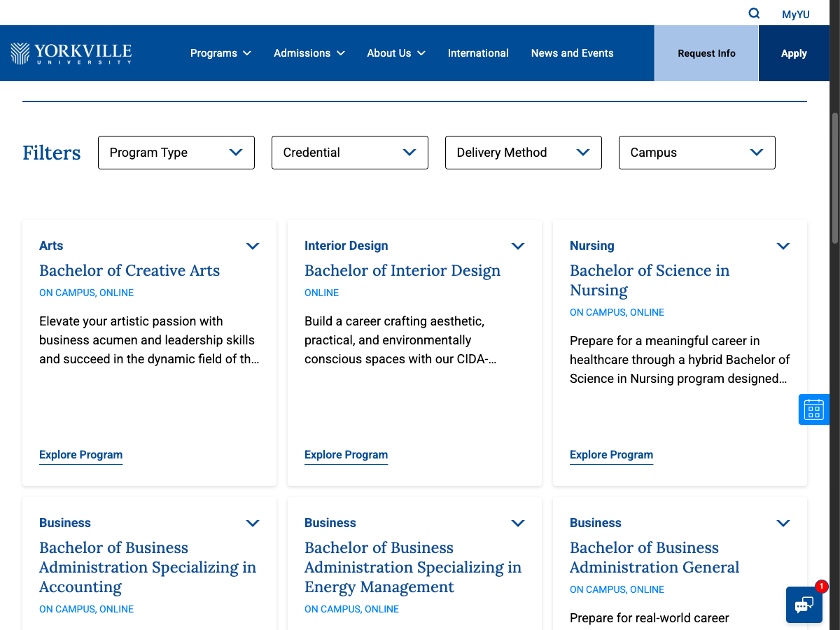Click the Nursing category label
This screenshot has width=840, height=630.
tap(592, 246)
